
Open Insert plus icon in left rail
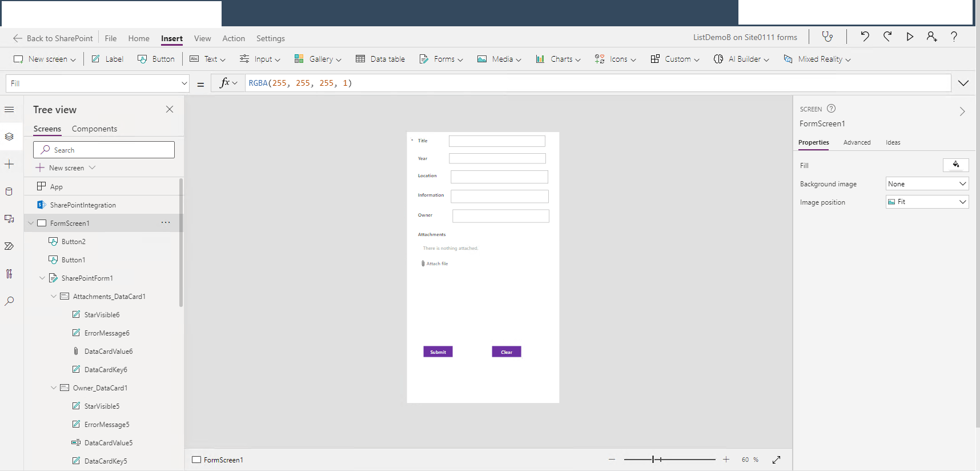[9, 164]
